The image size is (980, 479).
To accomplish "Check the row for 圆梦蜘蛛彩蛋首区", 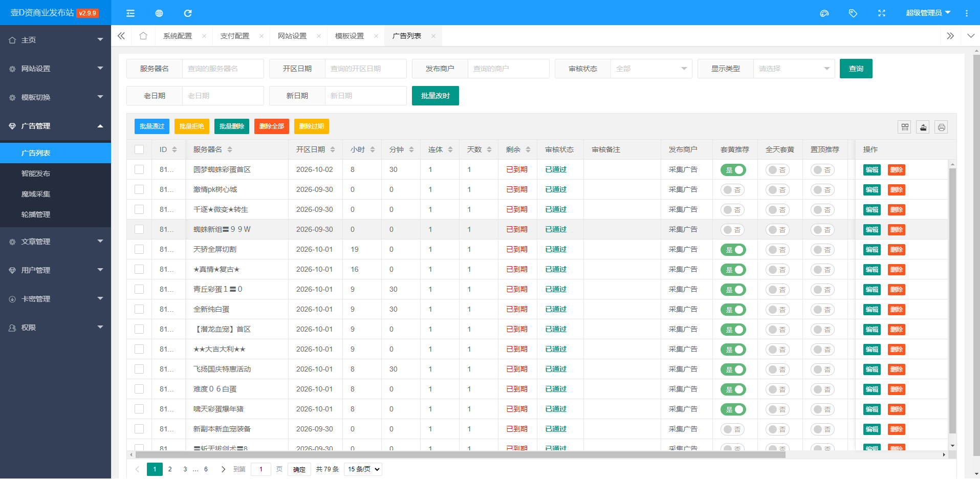I will 139,169.
